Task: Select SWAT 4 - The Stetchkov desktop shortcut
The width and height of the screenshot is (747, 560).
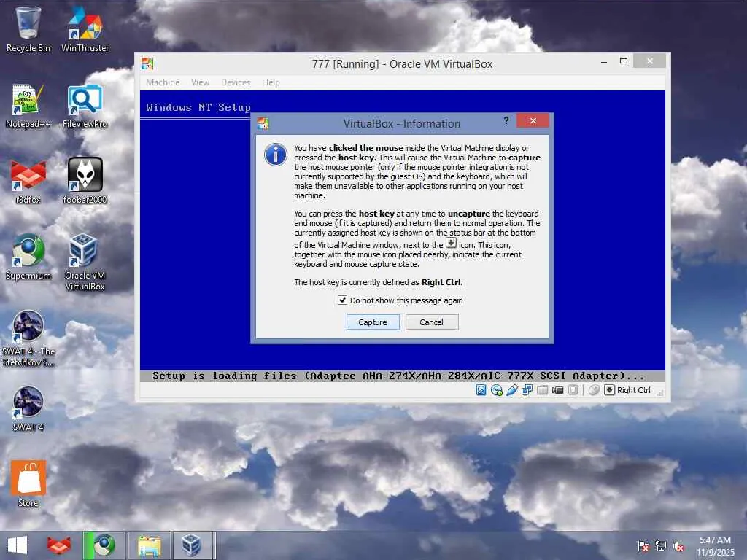Action: click(28, 338)
